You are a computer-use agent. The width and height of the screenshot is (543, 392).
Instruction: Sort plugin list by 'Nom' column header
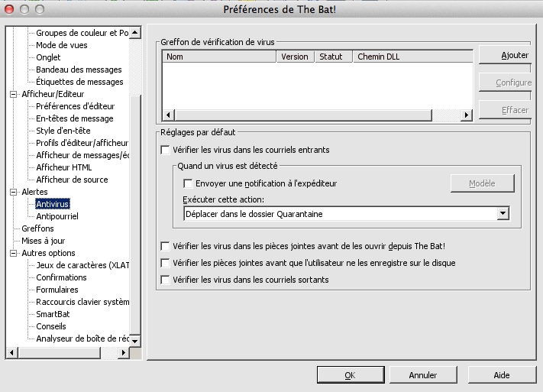(x=218, y=57)
